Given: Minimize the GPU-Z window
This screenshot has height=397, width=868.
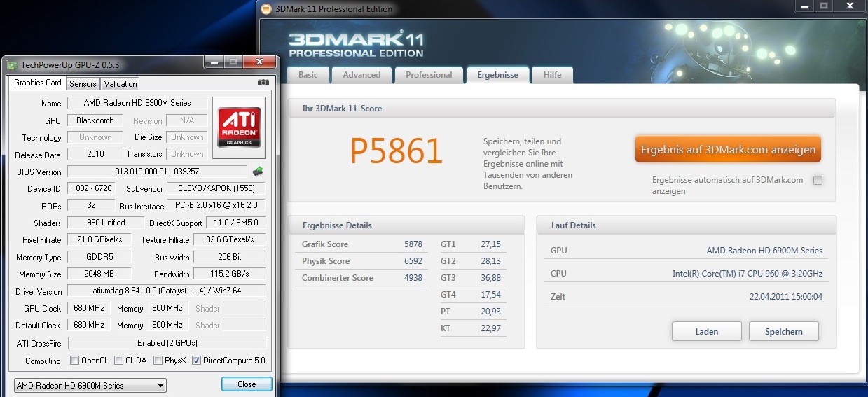Looking at the screenshot, I should coord(214,62).
